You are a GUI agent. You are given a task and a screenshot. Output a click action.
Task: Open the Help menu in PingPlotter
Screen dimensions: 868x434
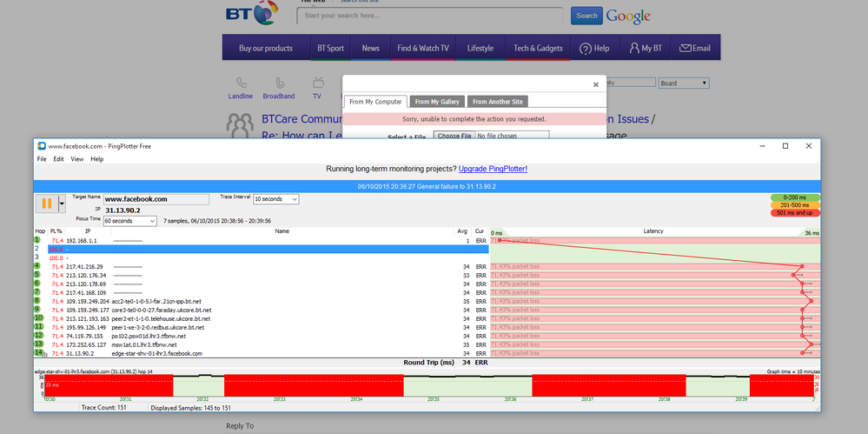click(96, 159)
